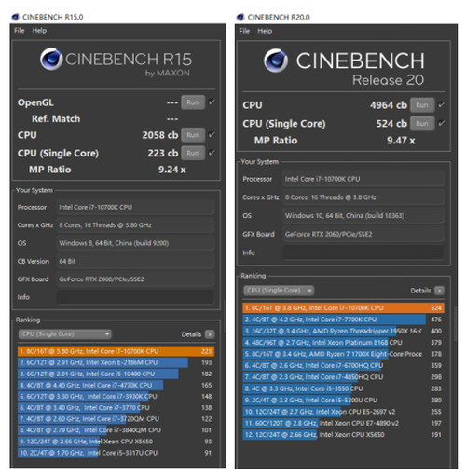Viewport: 466px width, 476px height.
Task: Click the Cinebench R20 title bar icon
Action: (240, 17)
